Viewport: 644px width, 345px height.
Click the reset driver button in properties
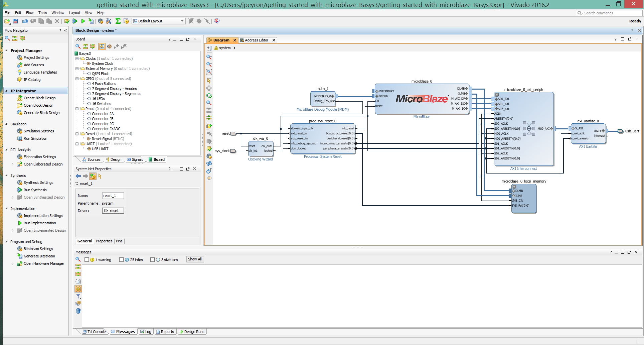(x=113, y=211)
